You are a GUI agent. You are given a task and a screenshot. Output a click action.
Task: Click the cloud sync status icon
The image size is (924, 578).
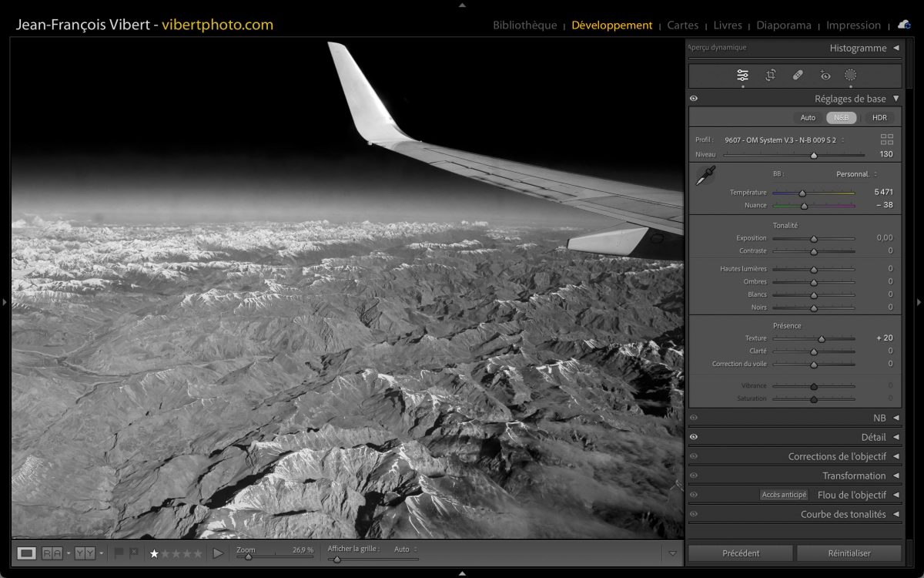[x=904, y=25]
